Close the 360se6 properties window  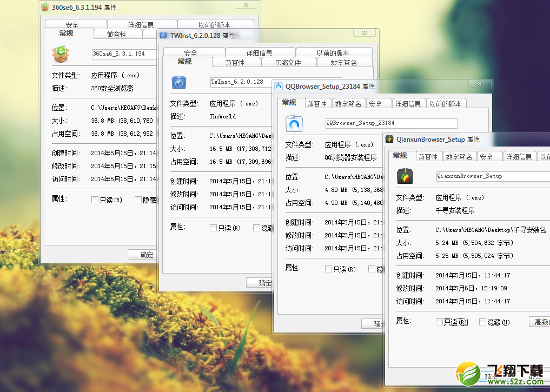click(246, 4)
